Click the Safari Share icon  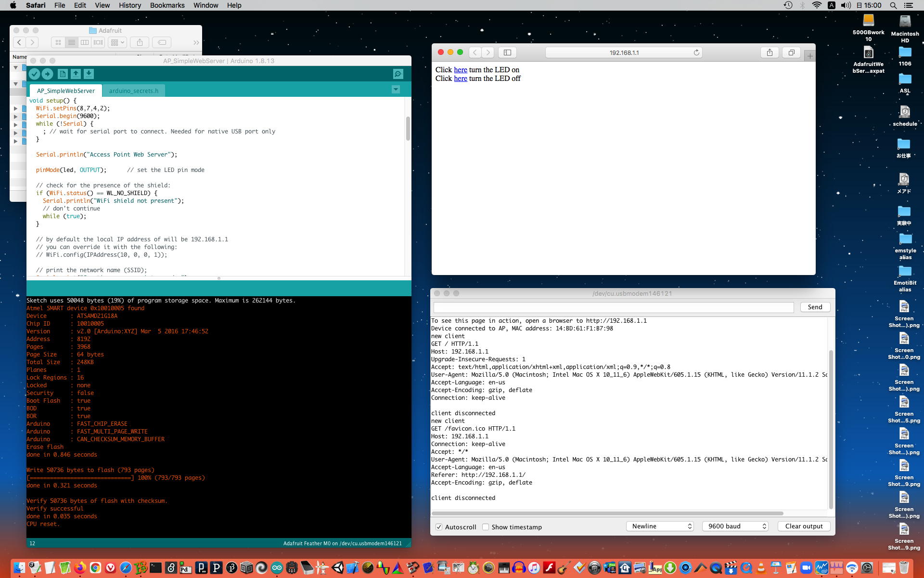click(770, 53)
